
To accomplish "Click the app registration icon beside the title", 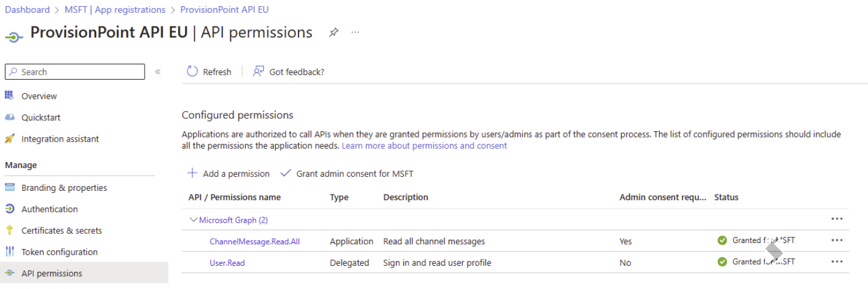I will point(14,36).
